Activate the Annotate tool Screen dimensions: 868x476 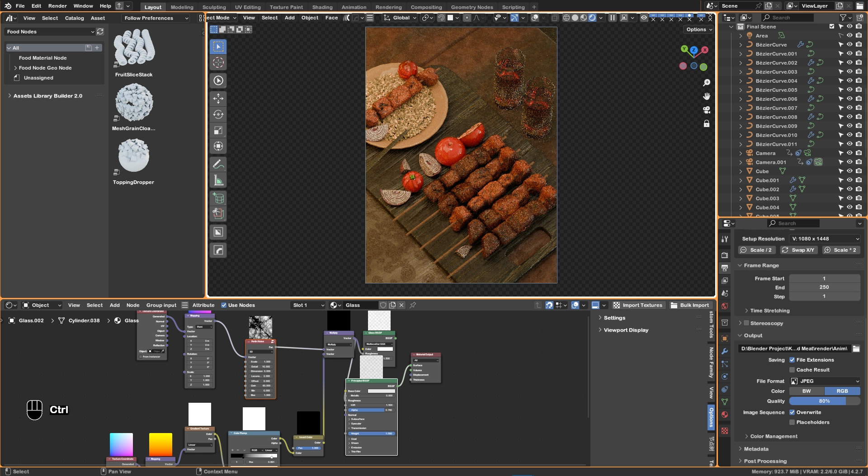[x=218, y=164]
